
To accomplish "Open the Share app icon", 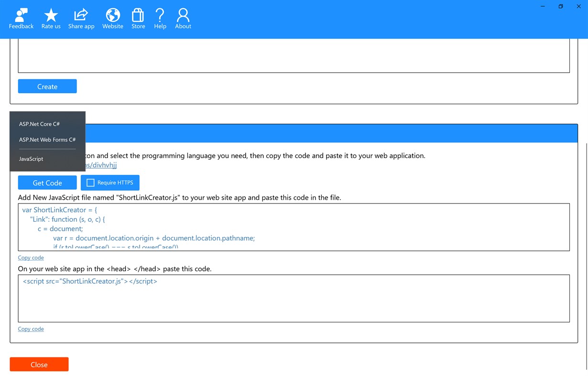I will [81, 19].
